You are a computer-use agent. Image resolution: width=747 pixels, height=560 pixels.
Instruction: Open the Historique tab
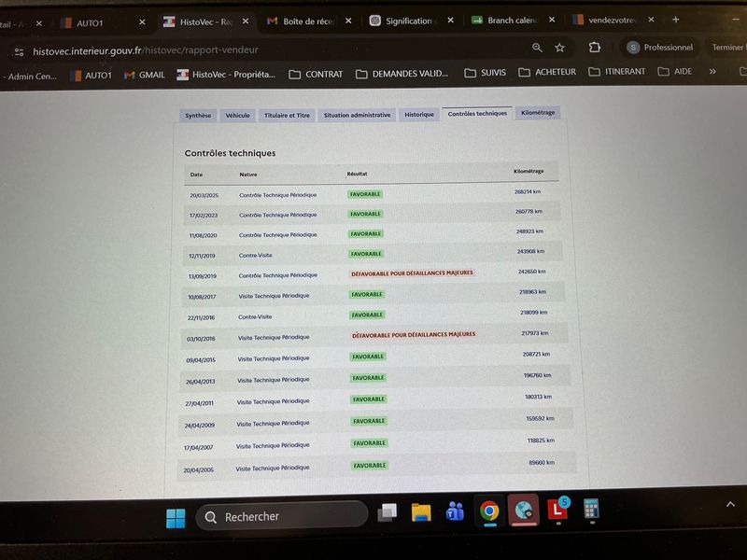tap(419, 114)
